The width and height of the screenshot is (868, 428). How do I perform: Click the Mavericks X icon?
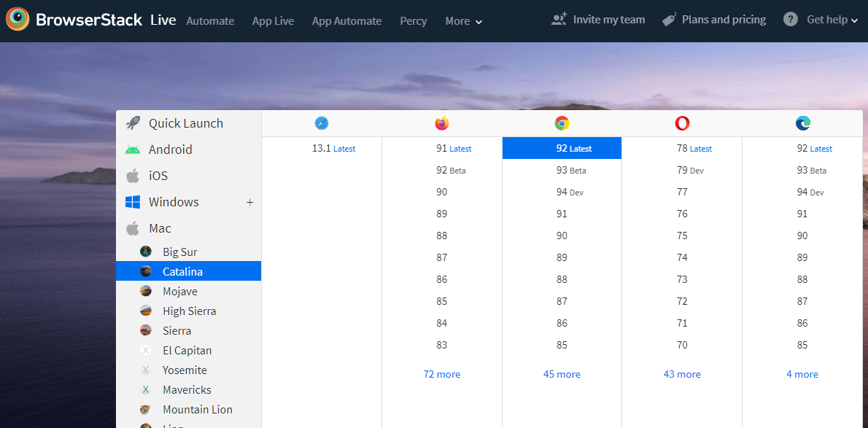pyautogui.click(x=146, y=390)
